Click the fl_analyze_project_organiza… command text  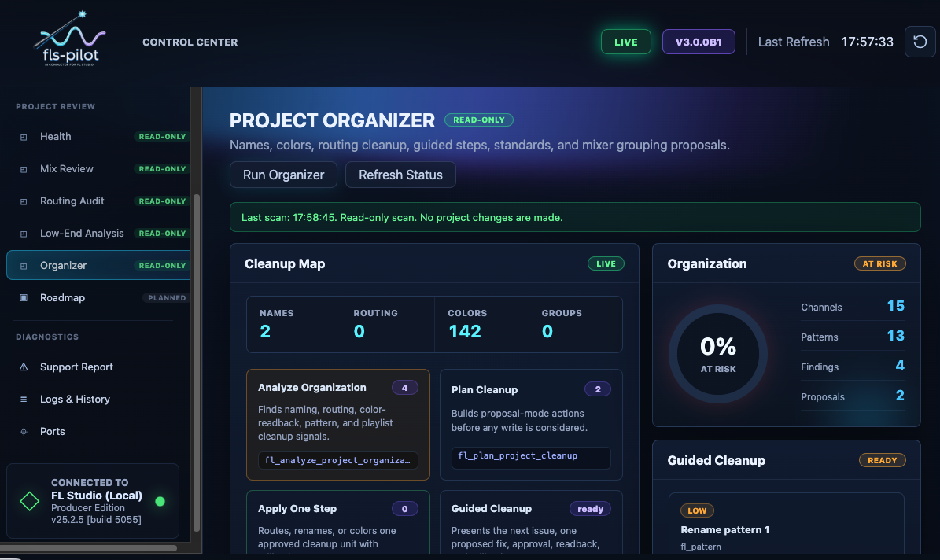click(x=338, y=460)
